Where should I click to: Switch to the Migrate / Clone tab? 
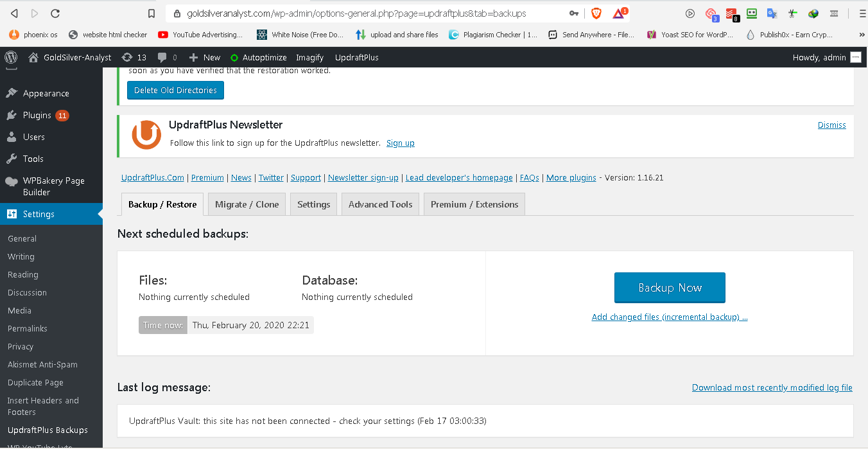point(247,204)
